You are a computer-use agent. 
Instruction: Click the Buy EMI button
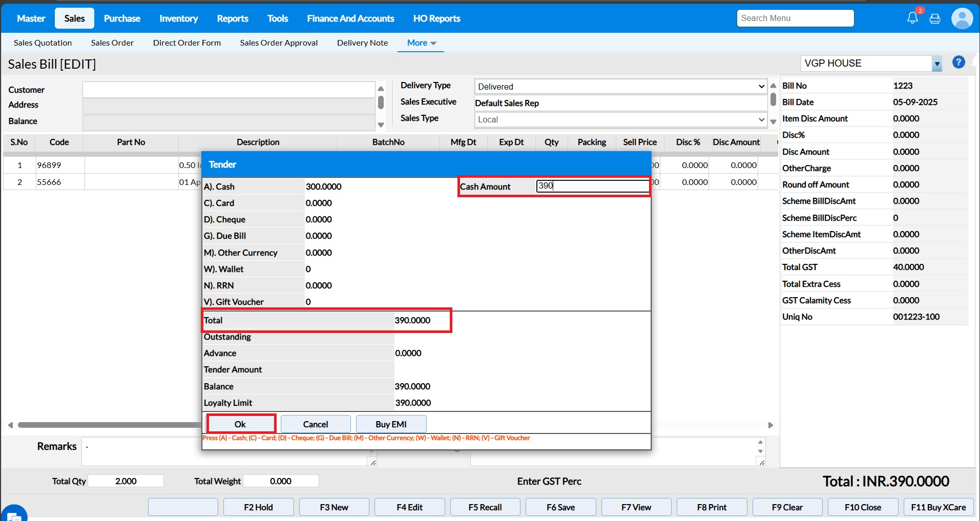tap(391, 424)
